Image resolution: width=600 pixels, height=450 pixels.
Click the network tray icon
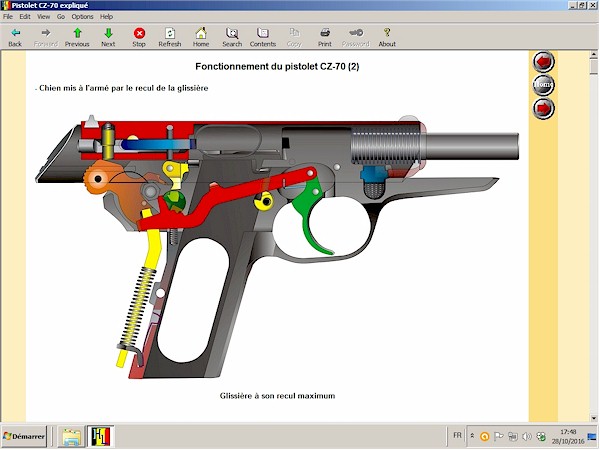coord(513,436)
